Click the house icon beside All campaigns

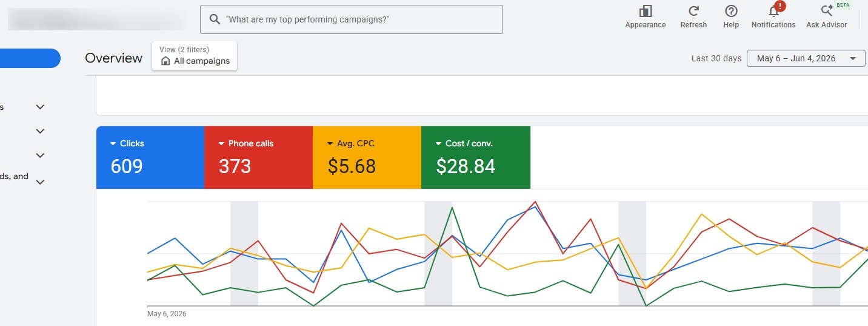pyautogui.click(x=165, y=61)
